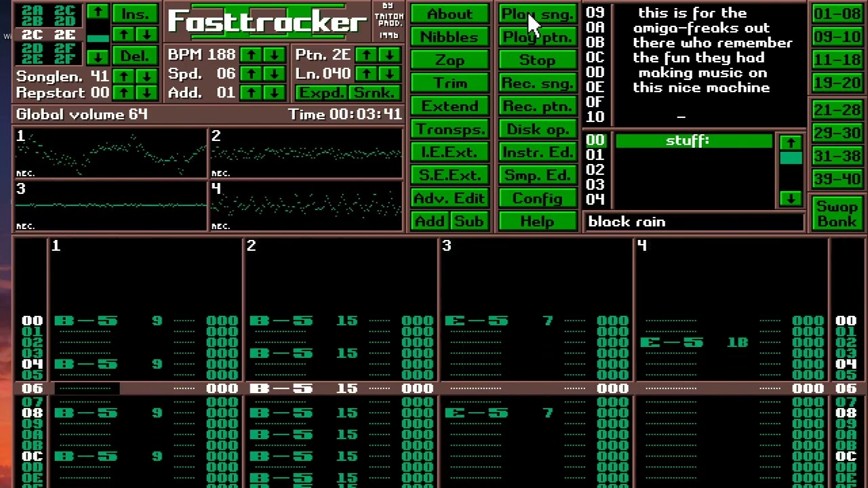Switch to instrument bank 39-40
868x488 pixels.
pyautogui.click(x=837, y=179)
